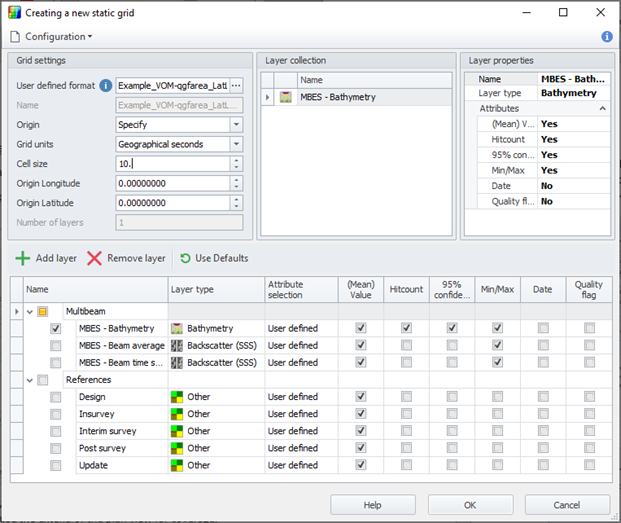Click the MBES - Bathymetry icon in Layer collection

tap(285, 98)
